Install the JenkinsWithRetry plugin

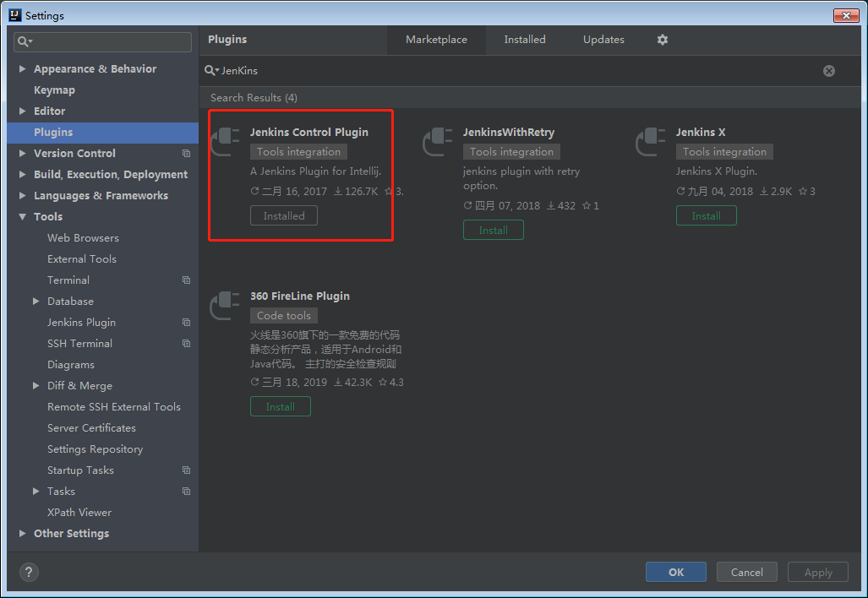tap(494, 230)
